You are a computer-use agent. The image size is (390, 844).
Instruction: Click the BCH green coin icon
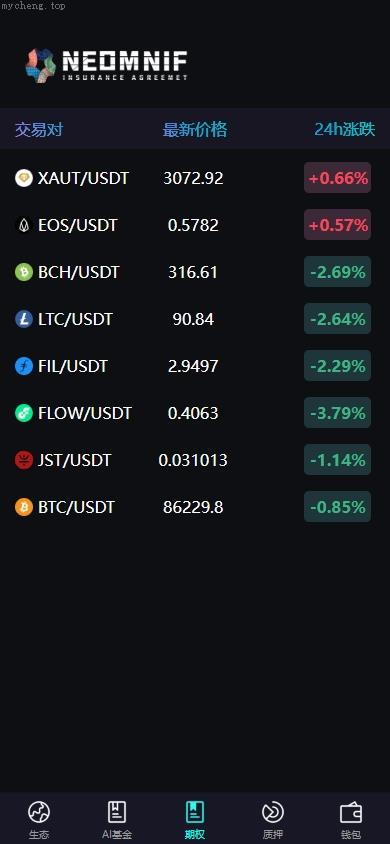point(24,272)
